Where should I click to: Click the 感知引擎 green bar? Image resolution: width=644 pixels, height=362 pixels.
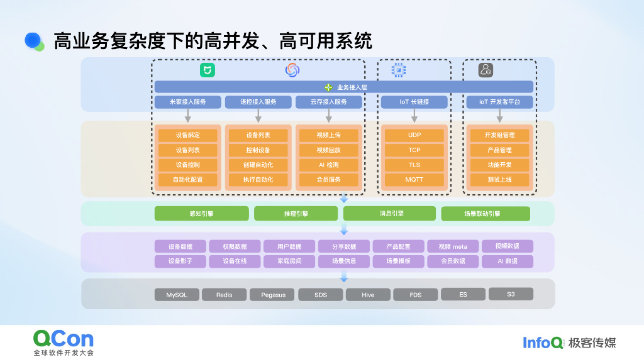click(201, 213)
